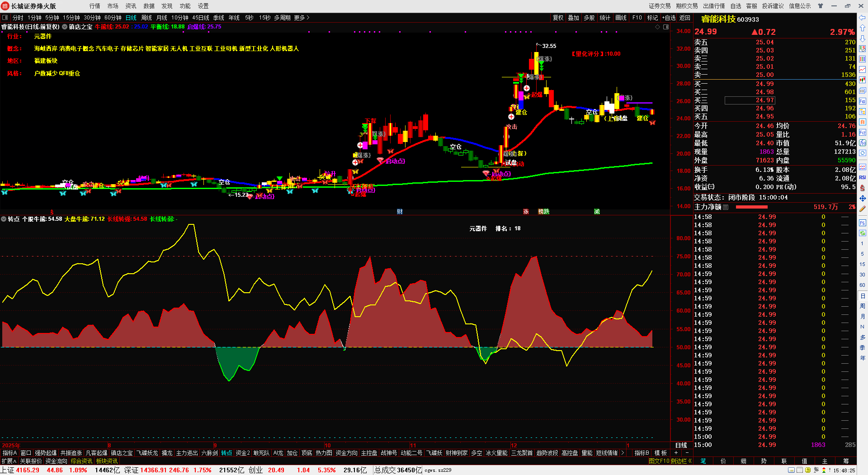This screenshot has height=475, width=868.
Task: Select the 筹 chip distribution tab
Action: point(846,461)
